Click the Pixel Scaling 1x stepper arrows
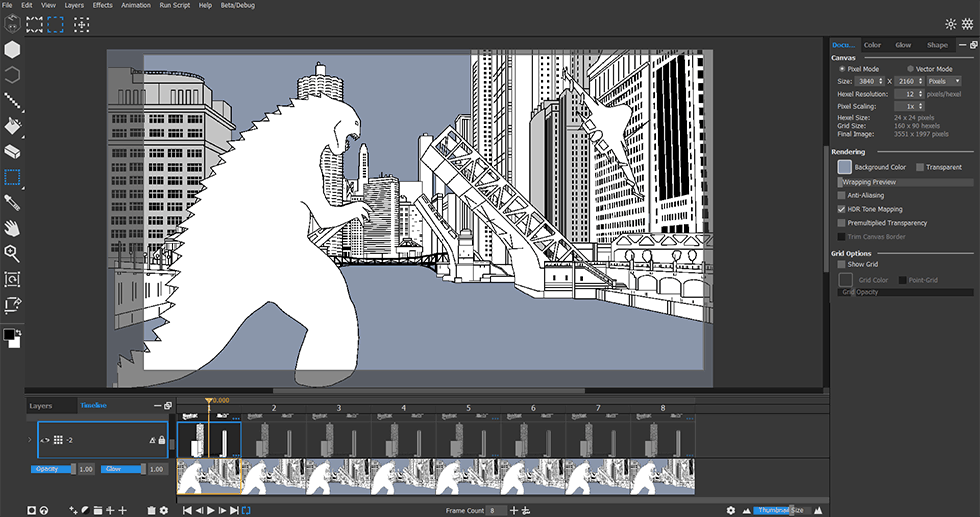 pos(920,106)
